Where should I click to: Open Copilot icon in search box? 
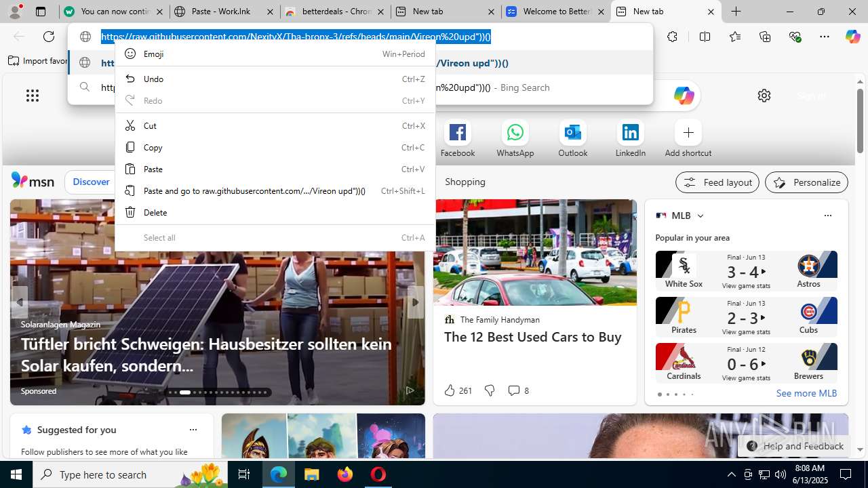click(x=684, y=96)
